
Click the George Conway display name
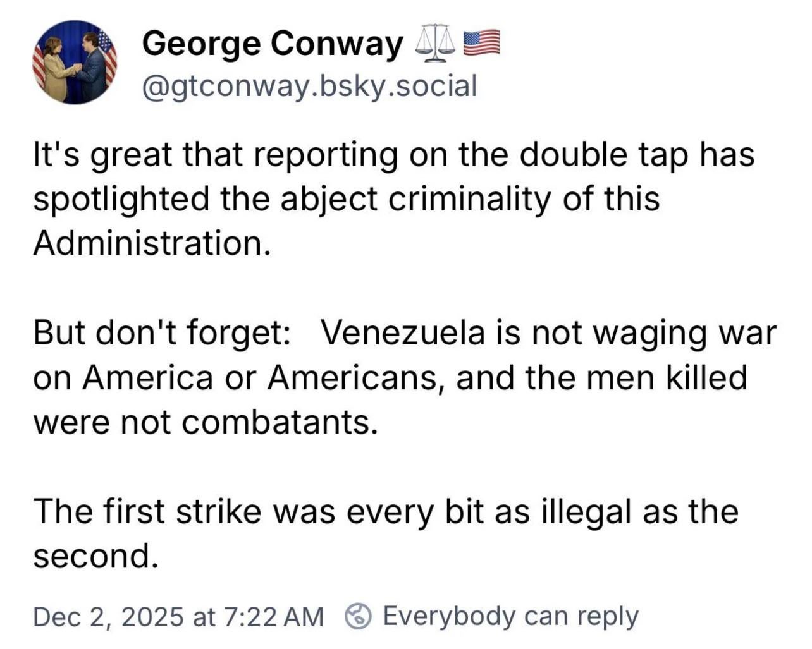(x=272, y=43)
